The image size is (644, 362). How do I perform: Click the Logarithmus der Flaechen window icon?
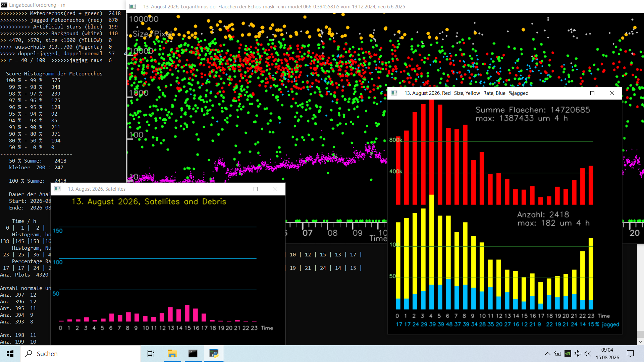coord(133,6)
